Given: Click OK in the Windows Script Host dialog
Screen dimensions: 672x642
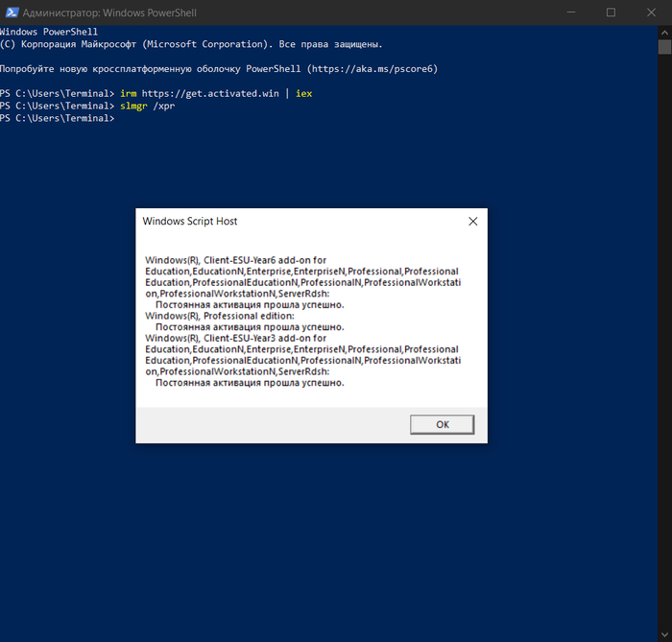Looking at the screenshot, I should [442, 424].
